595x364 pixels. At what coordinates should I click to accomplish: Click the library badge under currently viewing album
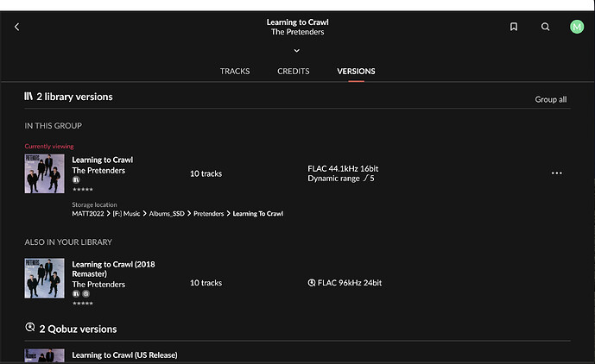tap(76, 180)
